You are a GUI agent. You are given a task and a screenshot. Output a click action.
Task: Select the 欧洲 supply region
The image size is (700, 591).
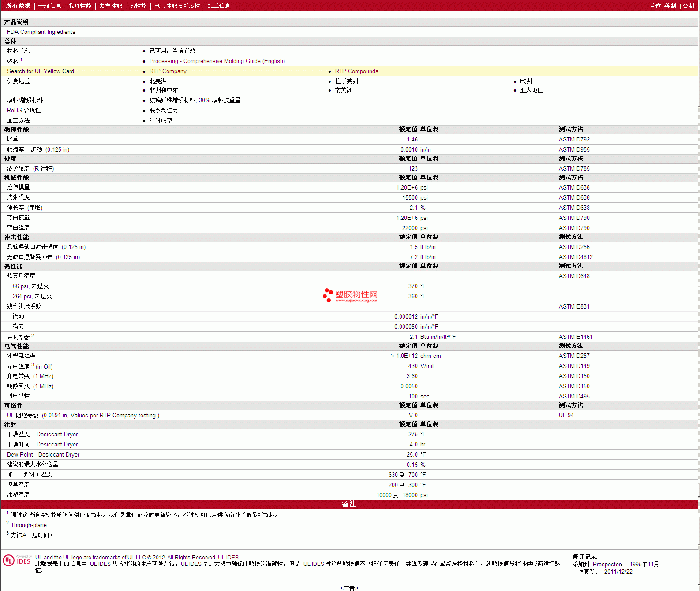(x=526, y=81)
